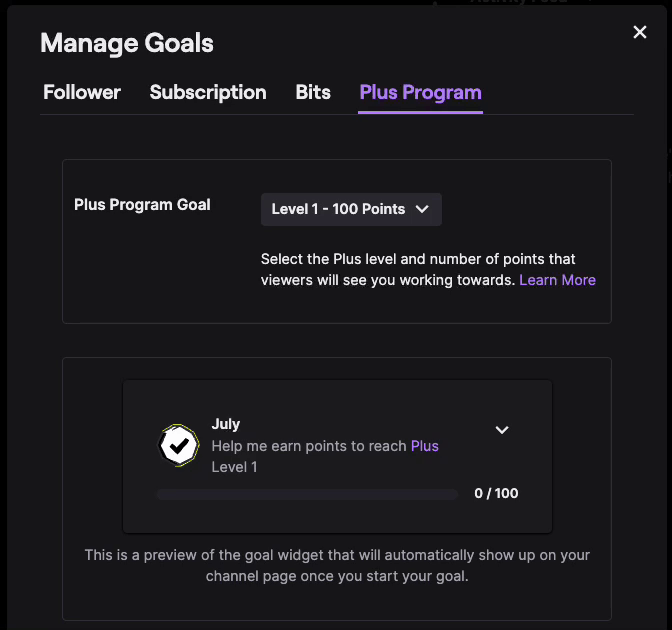Collapse the July goal widget chevron

point(502,430)
